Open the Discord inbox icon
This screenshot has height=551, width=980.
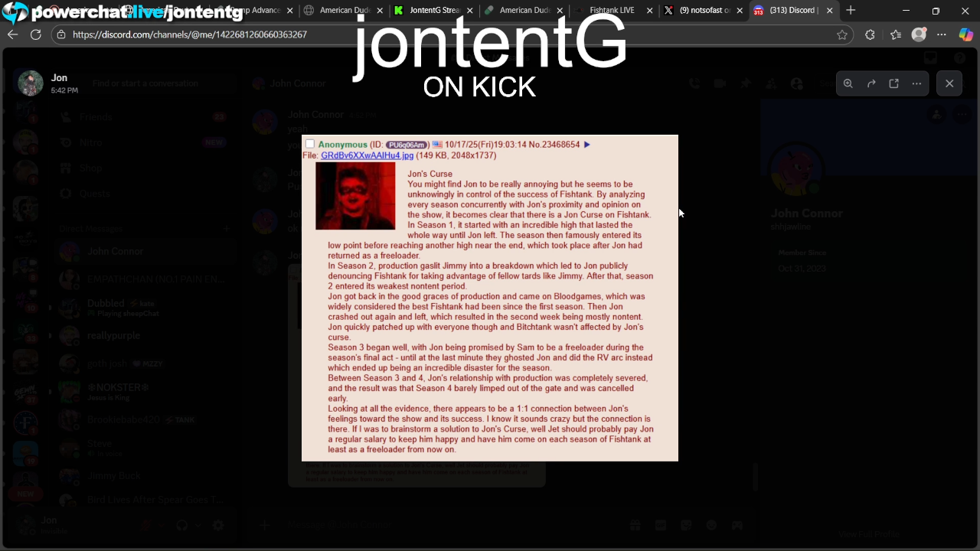(x=930, y=58)
